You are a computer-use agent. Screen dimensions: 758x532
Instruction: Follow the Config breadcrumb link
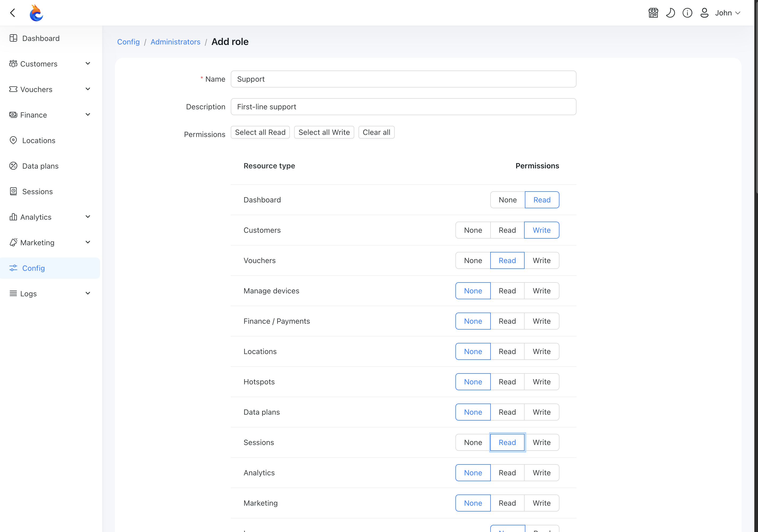pyautogui.click(x=128, y=42)
